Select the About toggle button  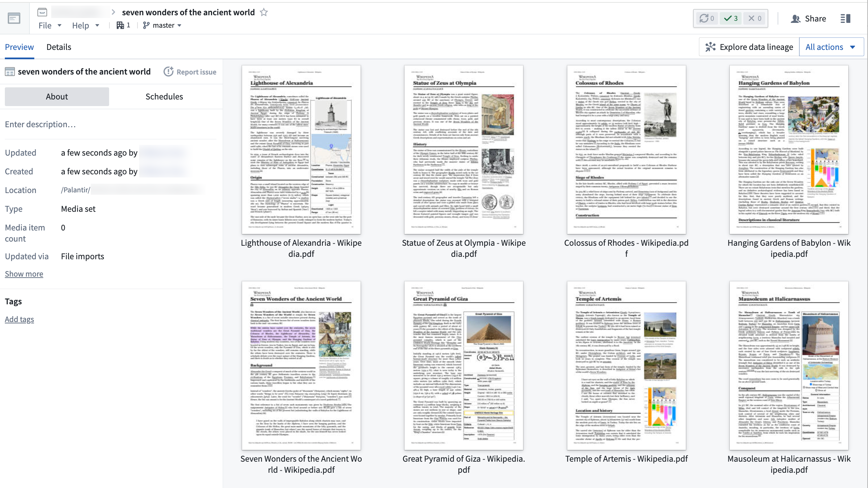pyautogui.click(x=57, y=96)
